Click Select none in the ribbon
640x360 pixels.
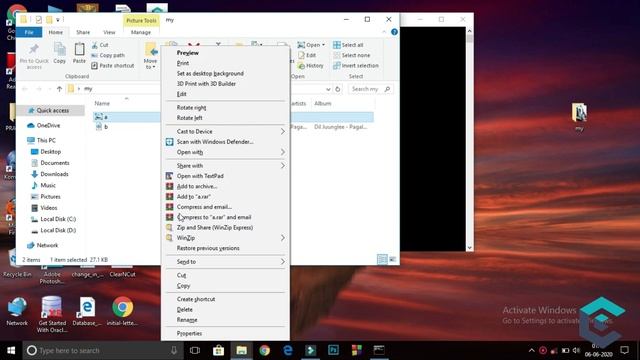pyautogui.click(x=352, y=55)
